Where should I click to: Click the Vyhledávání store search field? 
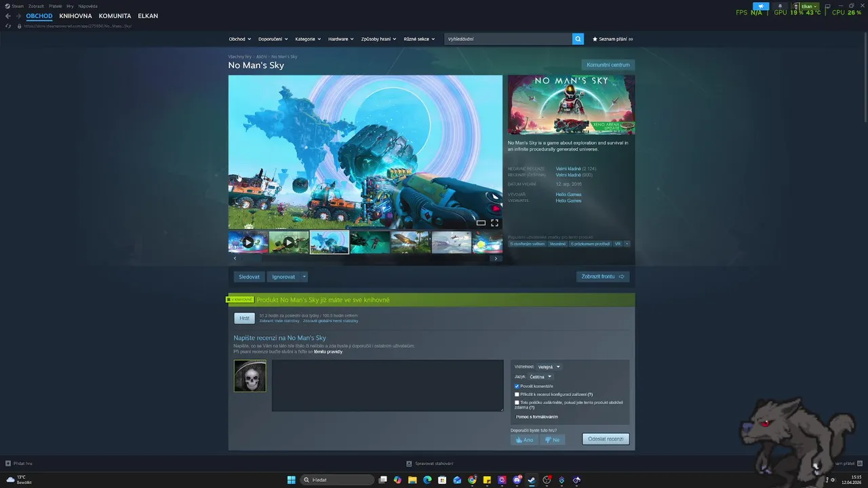[508, 39]
